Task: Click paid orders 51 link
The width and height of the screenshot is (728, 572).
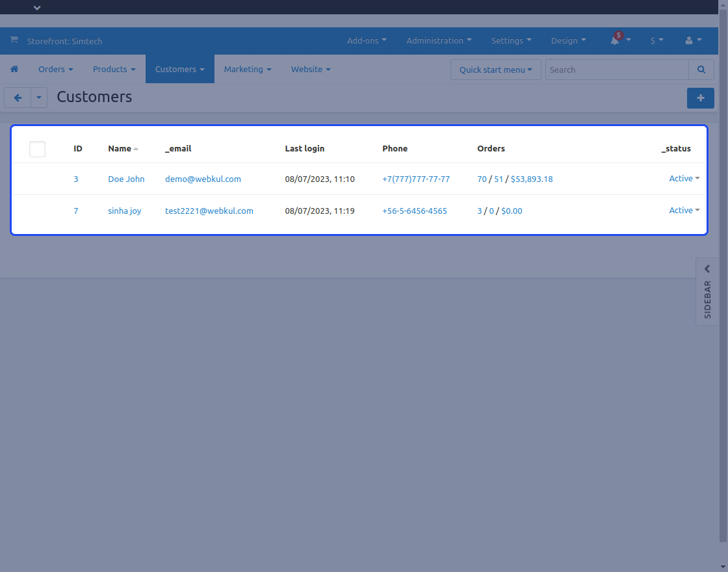Action: click(x=499, y=179)
